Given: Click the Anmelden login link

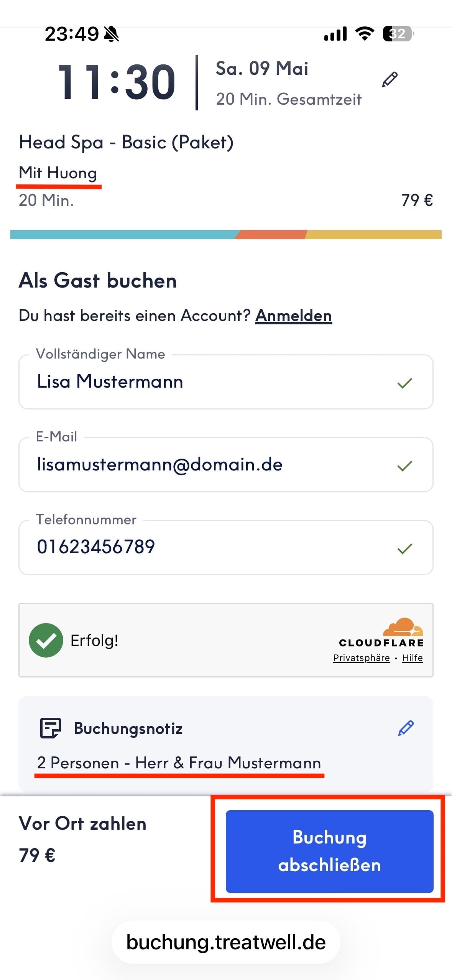Looking at the screenshot, I should pyautogui.click(x=293, y=316).
